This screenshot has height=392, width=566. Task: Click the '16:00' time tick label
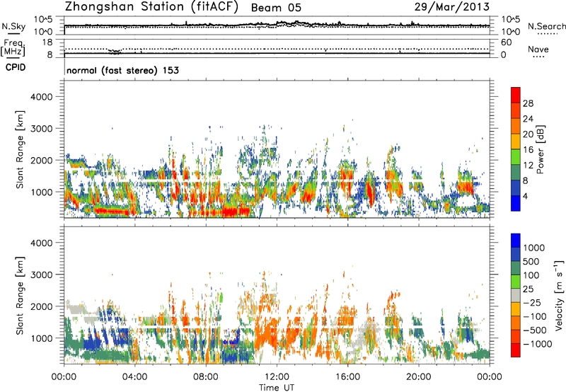tap(347, 377)
